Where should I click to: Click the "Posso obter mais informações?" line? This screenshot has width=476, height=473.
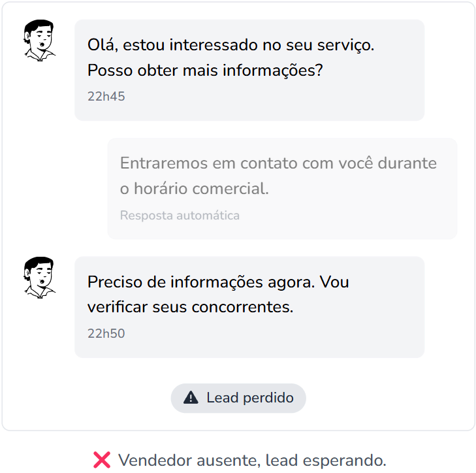pyautogui.click(x=205, y=71)
